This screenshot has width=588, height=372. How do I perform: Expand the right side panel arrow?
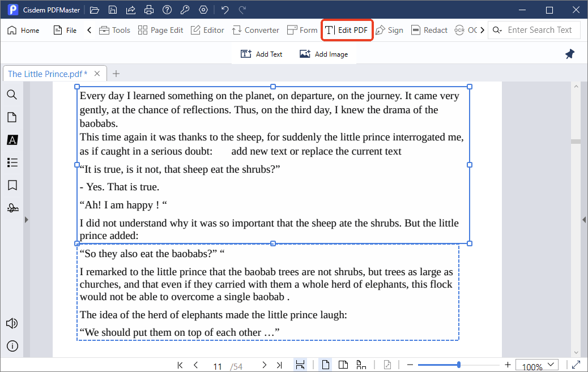coord(584,220)
